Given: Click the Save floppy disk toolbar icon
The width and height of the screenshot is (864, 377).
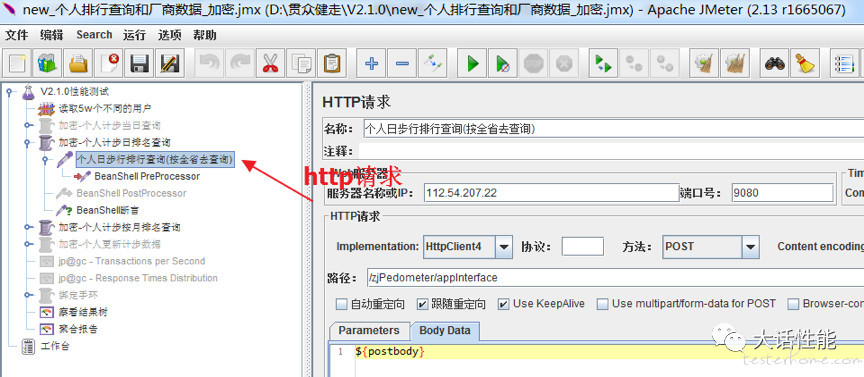Looking at the screenshot, I should (x=140, y=63).
